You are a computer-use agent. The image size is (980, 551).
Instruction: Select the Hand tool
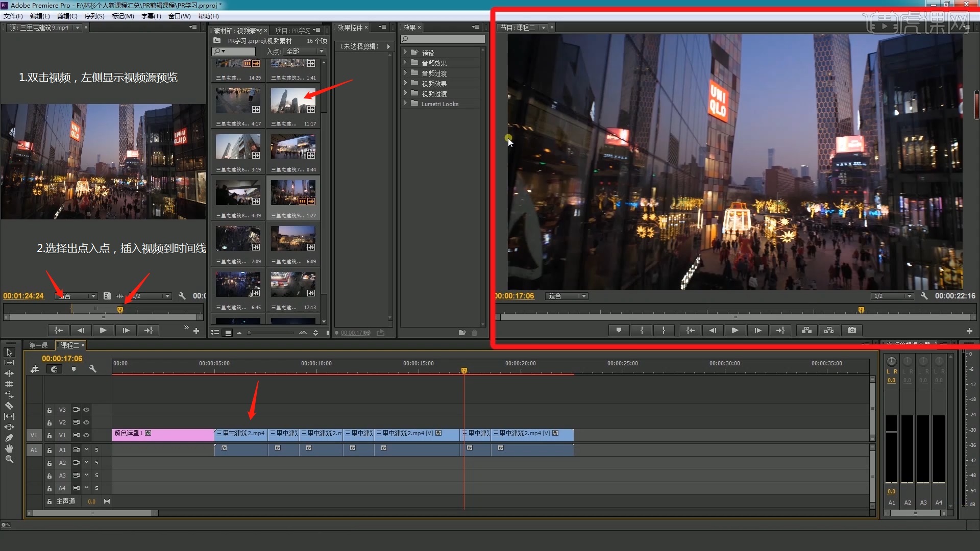[9, 448]
